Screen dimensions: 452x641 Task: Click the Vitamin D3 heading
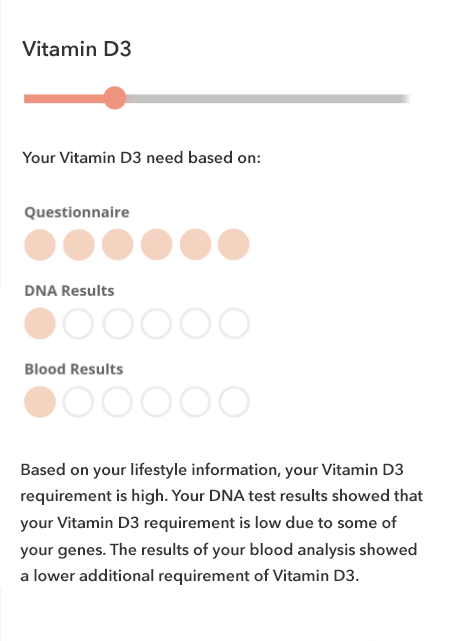pos(77,49)
